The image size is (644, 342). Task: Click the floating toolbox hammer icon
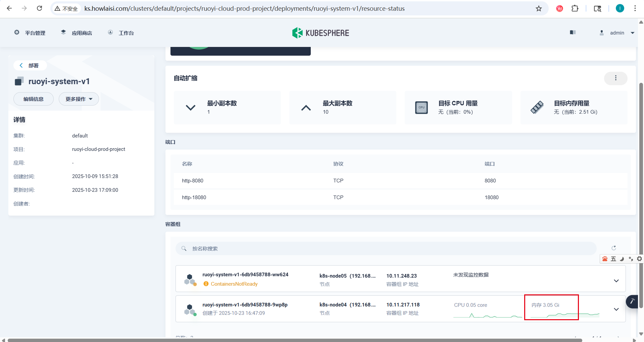[x=632, y=301]
